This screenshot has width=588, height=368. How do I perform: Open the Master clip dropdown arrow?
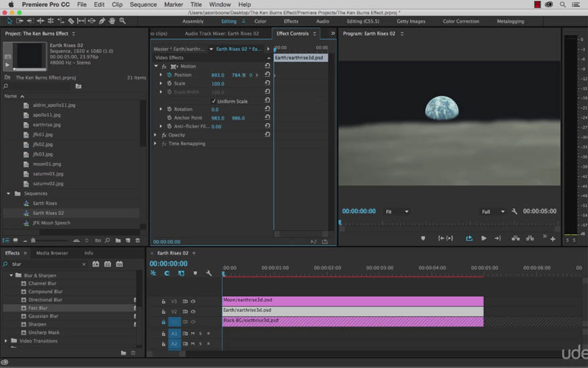[x=211, y=49]
